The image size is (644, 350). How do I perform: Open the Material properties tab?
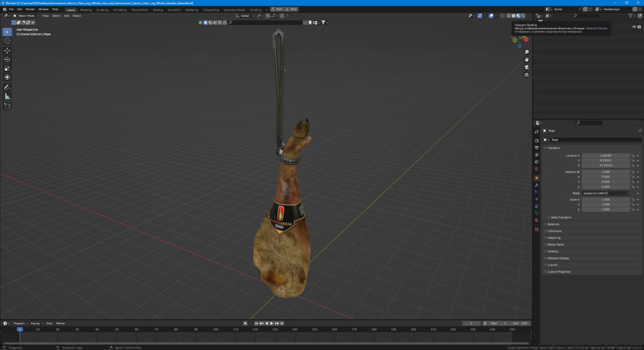537,220
